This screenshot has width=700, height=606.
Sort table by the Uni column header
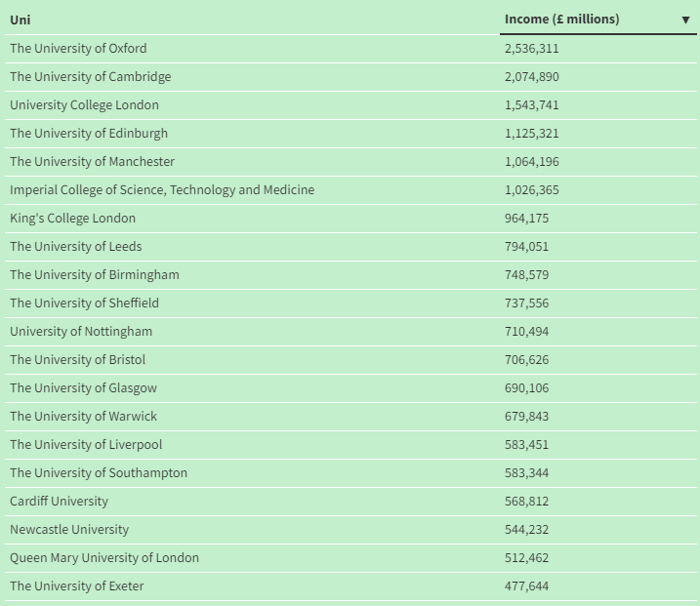pyautogui.click(x=20, y=20)
